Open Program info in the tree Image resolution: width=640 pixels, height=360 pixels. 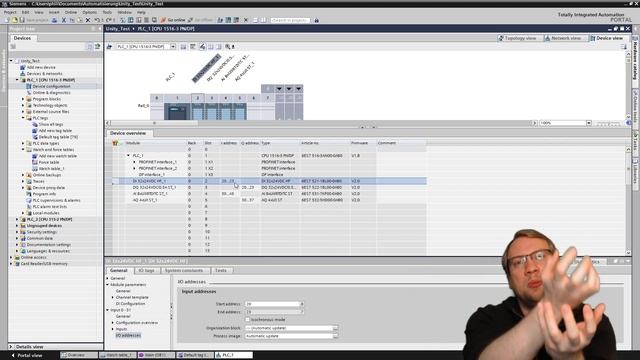click(x=44, y=194)
